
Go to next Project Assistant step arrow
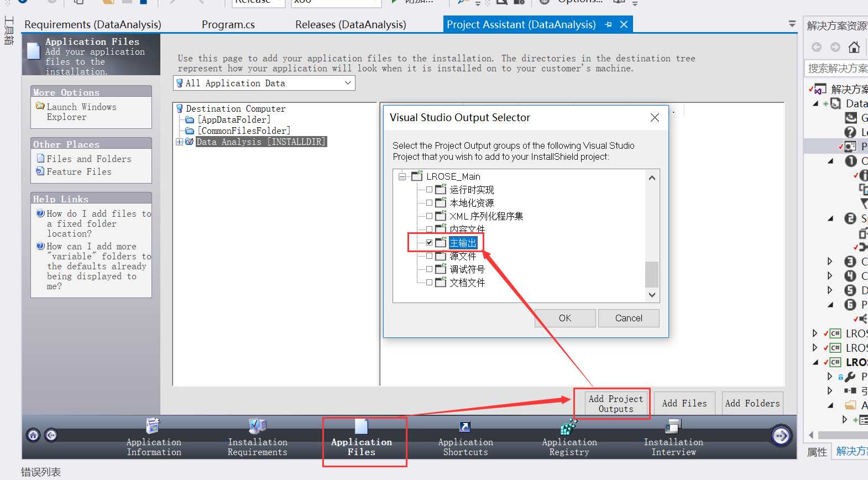[x=781, y=436]
